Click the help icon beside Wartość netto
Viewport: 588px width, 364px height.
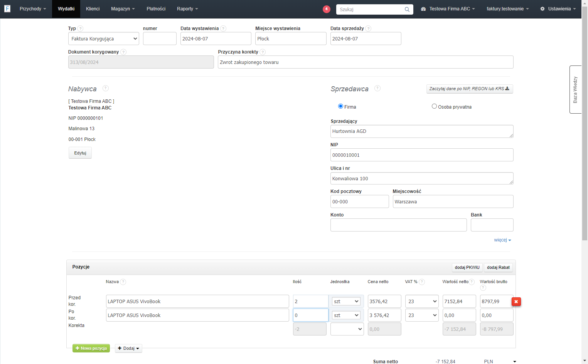tap(472, 282)
